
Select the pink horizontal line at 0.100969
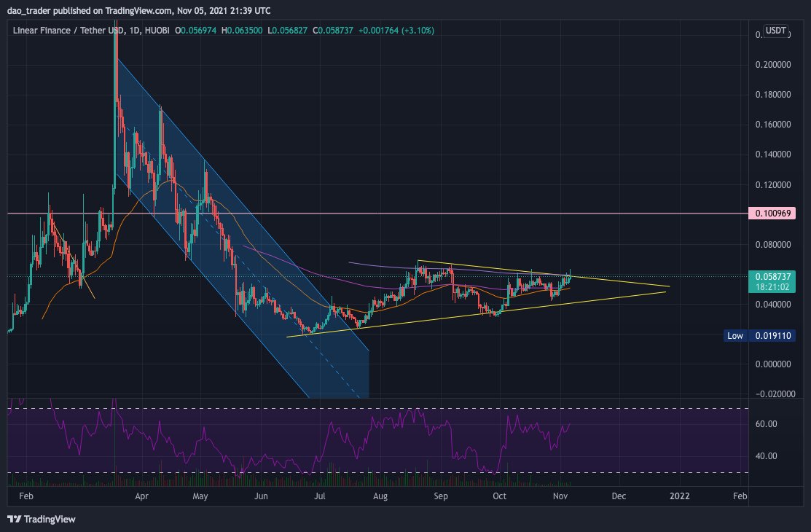tap(377, 214)
